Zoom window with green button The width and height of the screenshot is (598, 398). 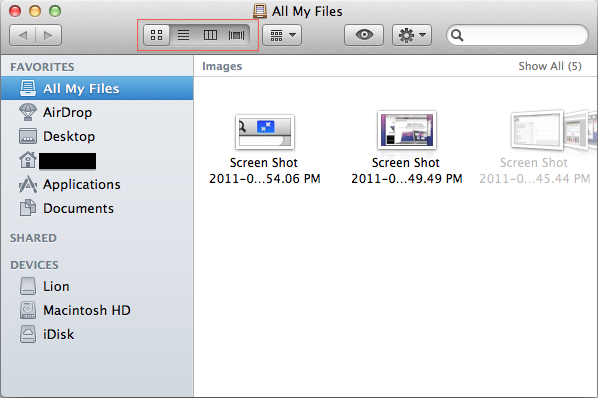[x=55, y=11]
